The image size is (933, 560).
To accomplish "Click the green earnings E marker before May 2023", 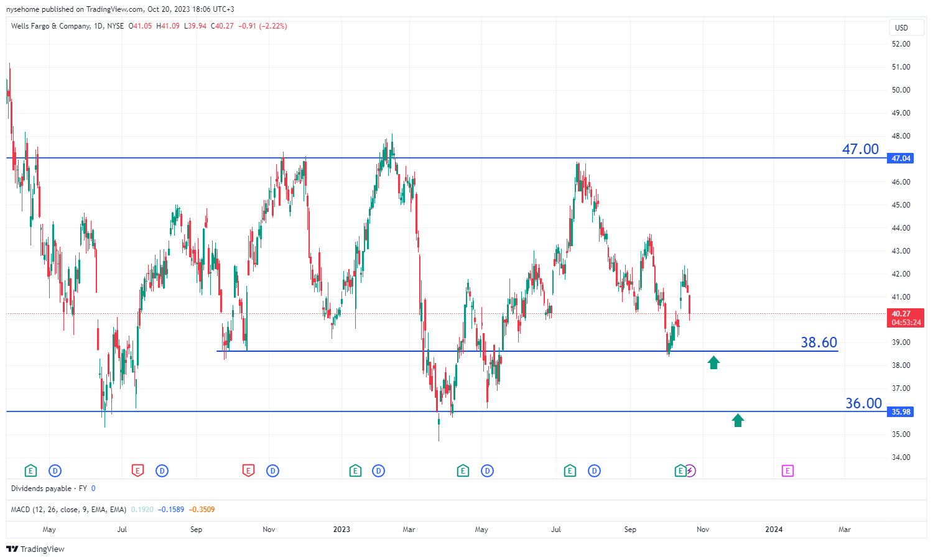I will (x=463, y=471).
